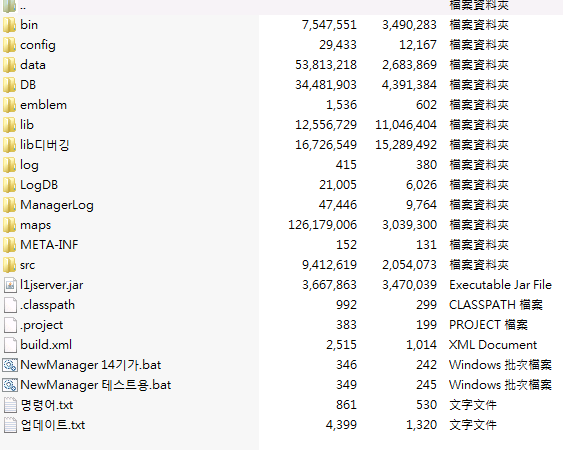Select the data folder name

coord(33,65)
